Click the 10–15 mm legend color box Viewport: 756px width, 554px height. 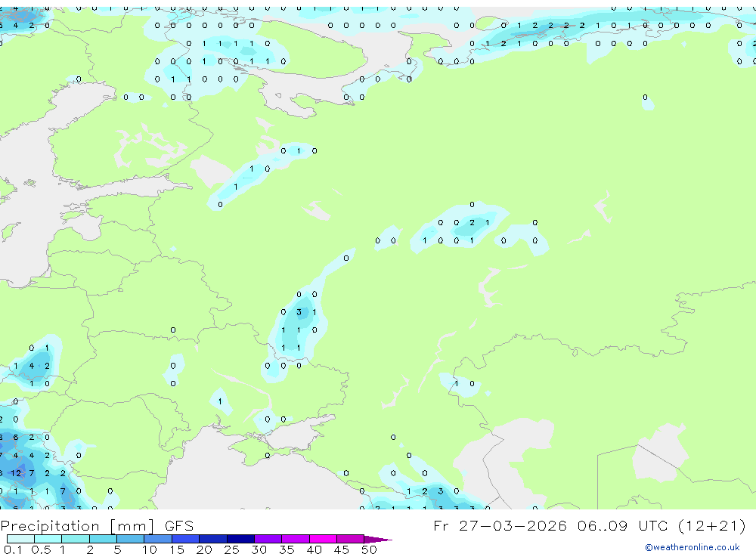point(158,539)
